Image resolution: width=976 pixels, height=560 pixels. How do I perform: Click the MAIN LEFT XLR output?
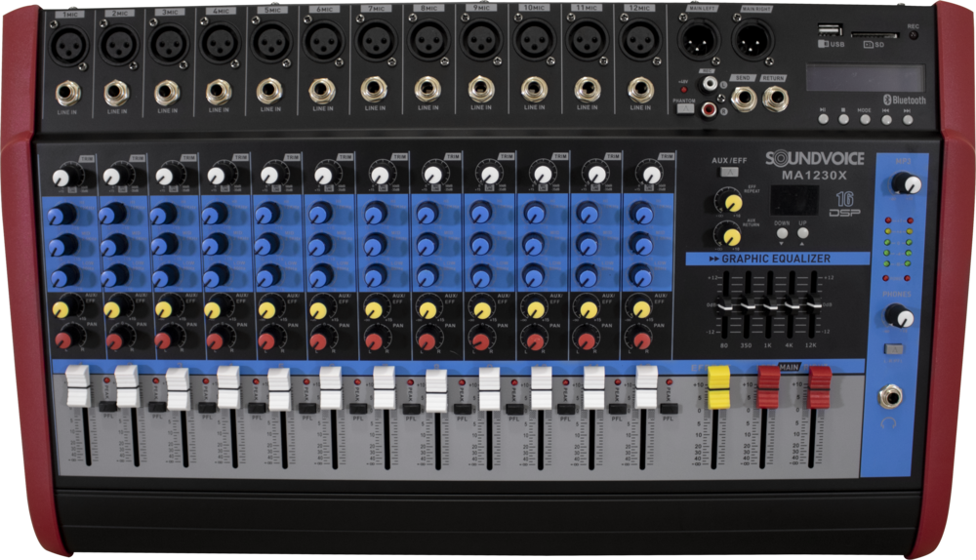pos(699,40)
